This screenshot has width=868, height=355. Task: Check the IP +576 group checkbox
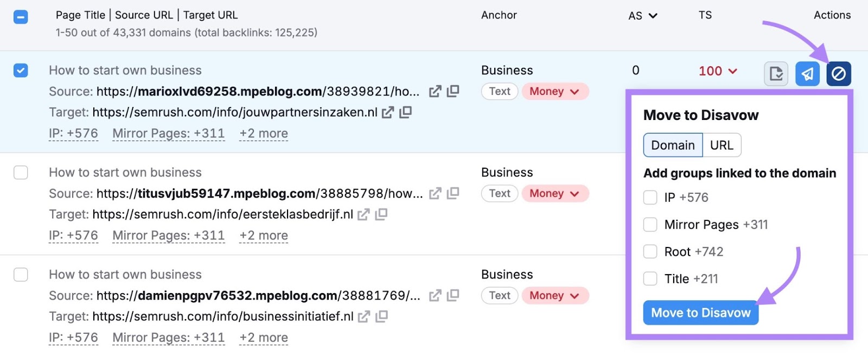point(650,198)
